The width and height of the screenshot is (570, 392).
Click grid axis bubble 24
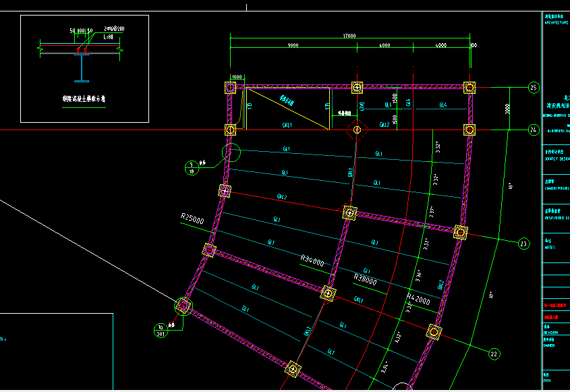tap(534, 130)
